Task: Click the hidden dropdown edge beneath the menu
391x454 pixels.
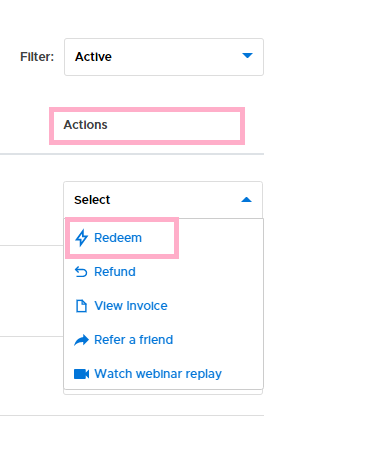Action: click(x=163, y=392)
